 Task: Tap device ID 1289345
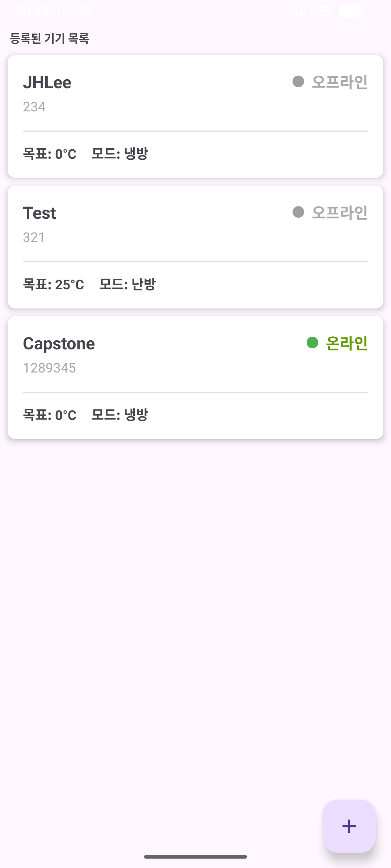(x=50, y=368)
